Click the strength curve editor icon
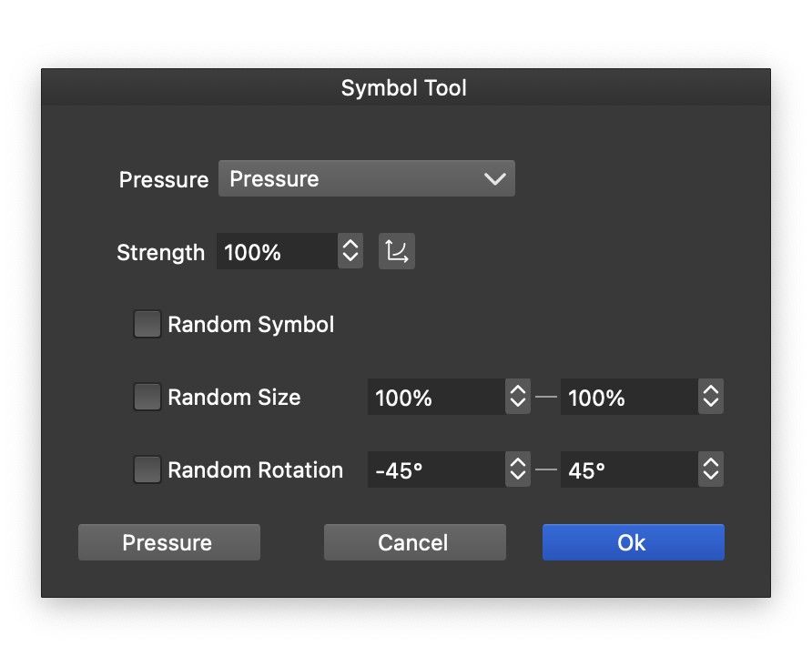 pyautogui.click(x=396, y=251)
